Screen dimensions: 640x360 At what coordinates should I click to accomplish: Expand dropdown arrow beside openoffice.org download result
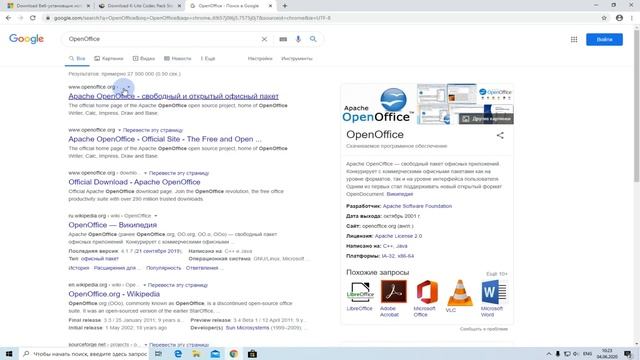pos(145,173)
